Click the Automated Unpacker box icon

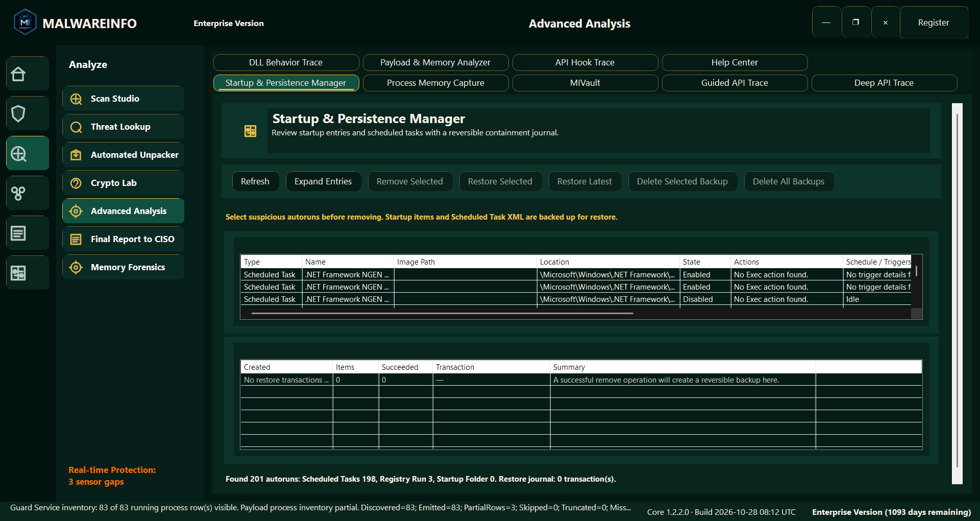(x=76, y=155)
